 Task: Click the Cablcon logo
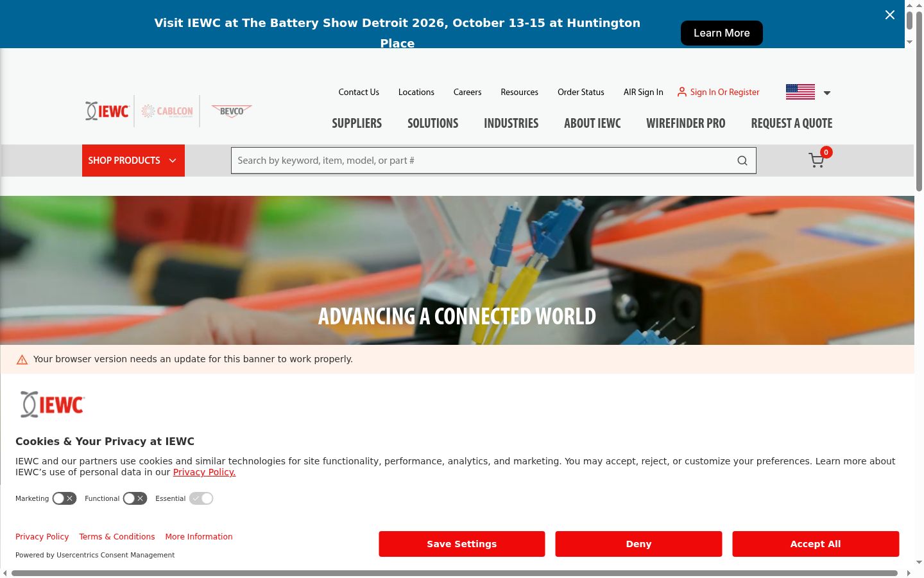coord(167,111)
